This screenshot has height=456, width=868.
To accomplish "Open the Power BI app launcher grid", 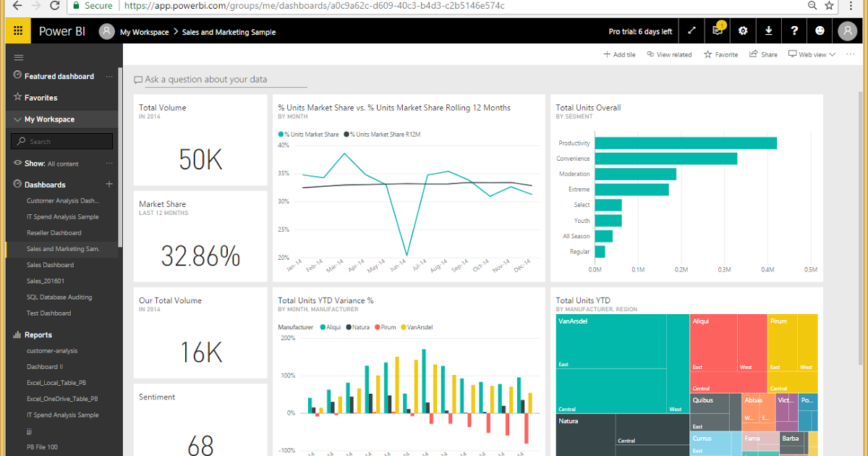I will pos(18,31).
